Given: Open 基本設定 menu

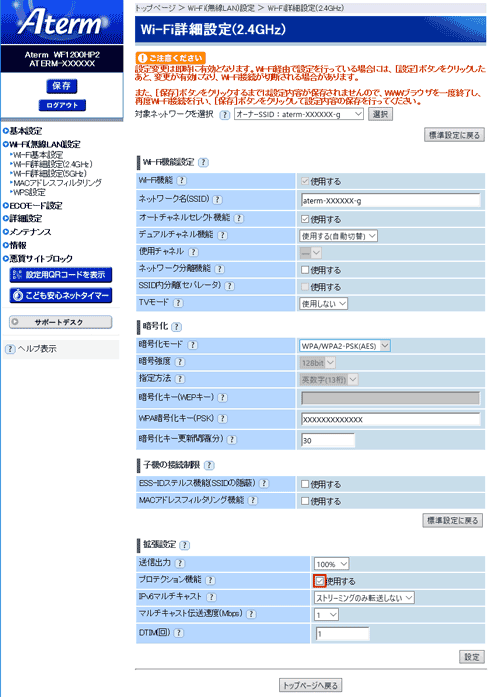Looking at the screenshot, I should (25, 131).
